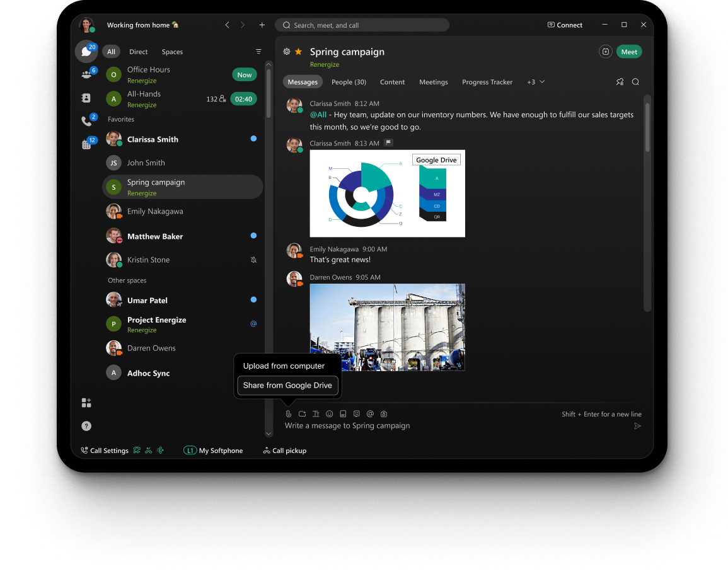Search within the Spring campaign space

[x=635, y=82]
